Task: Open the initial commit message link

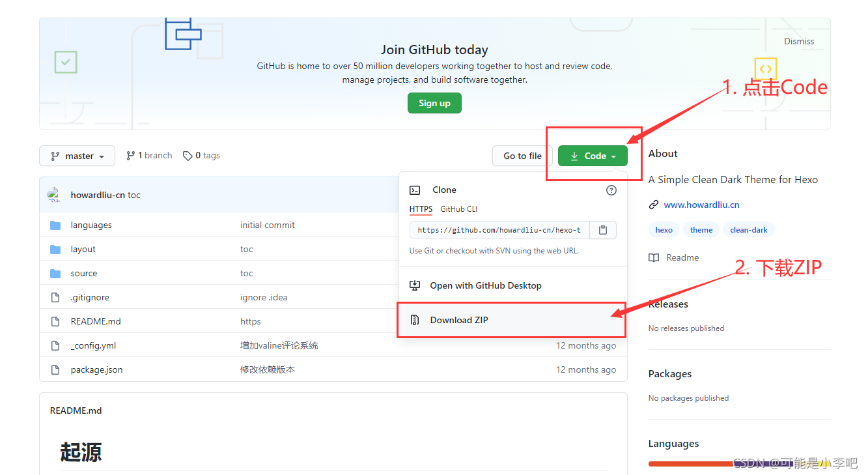Action: point(268,225)
